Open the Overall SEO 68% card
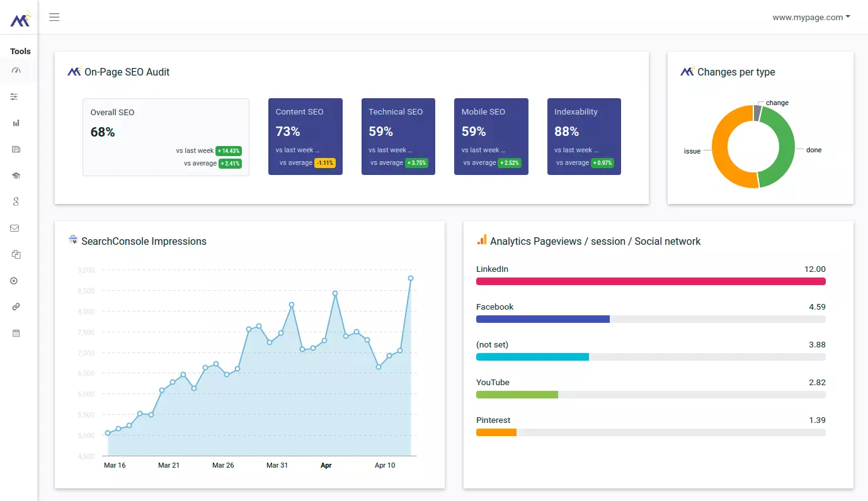 coord(166,137)
